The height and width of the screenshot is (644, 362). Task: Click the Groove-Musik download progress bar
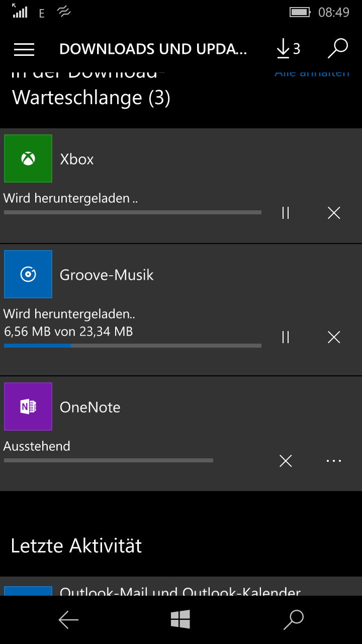[x=133, y=346]
